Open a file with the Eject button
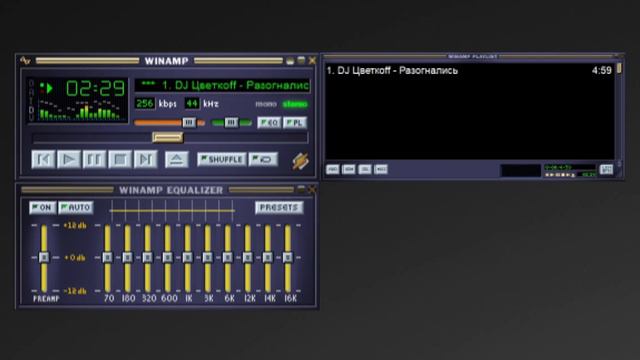Screen dimensions: 640x360 177,159
